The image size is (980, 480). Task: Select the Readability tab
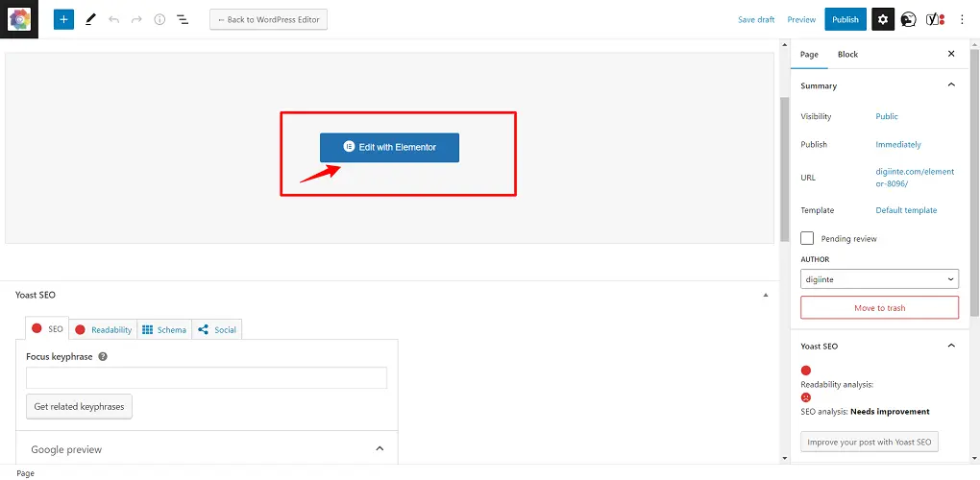(103, 329)
